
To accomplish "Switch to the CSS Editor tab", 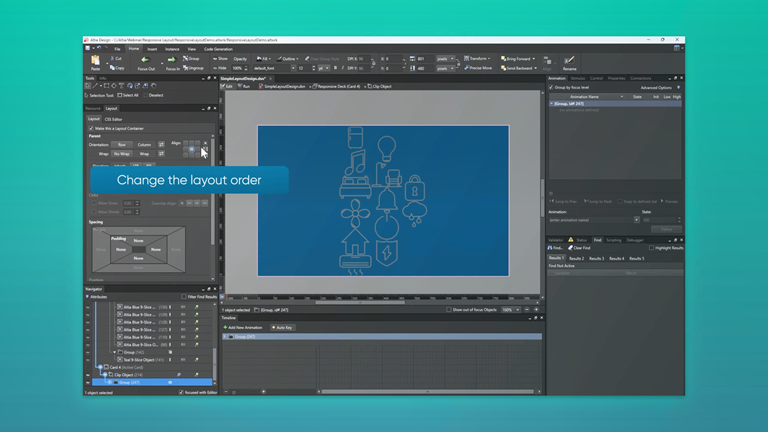I will click(113, 119).
